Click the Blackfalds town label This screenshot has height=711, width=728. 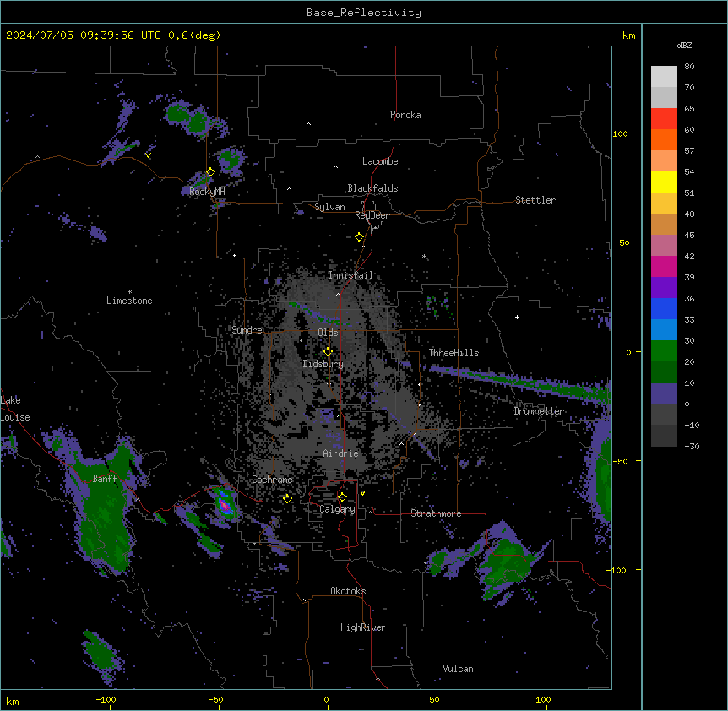tap(372, 188)
